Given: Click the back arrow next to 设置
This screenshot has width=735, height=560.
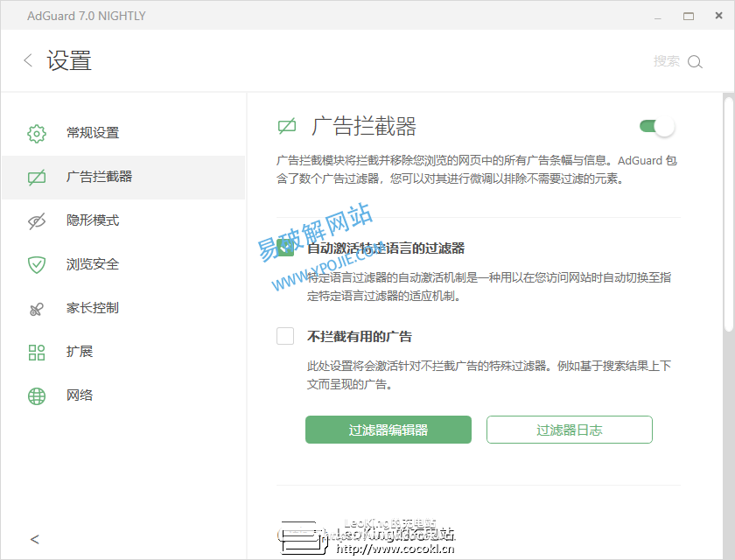Looking at the screenshot, I should 28,60.
